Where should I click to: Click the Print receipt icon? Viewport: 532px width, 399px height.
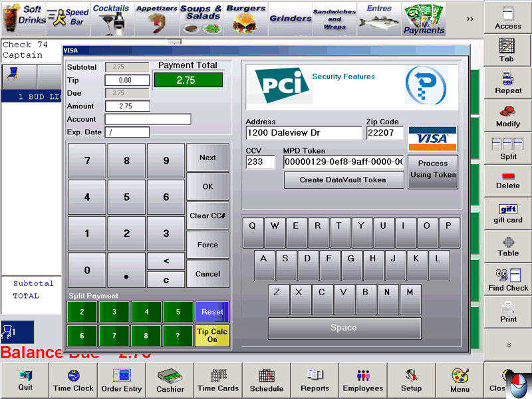click(x=507, y=312)
